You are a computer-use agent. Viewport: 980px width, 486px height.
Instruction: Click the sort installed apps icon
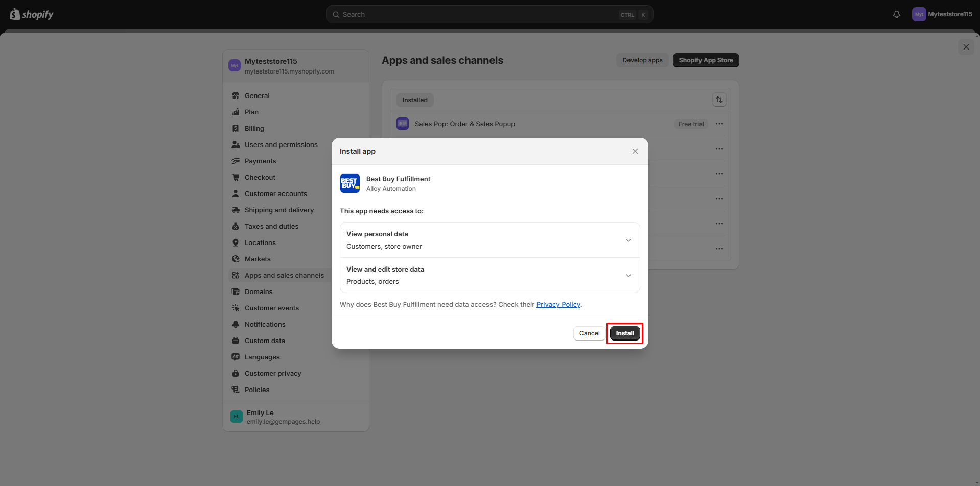pos(719,100)
